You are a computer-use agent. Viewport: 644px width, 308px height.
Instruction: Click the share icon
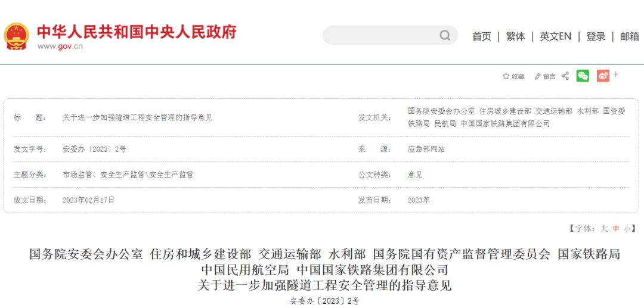pos(565,76)
